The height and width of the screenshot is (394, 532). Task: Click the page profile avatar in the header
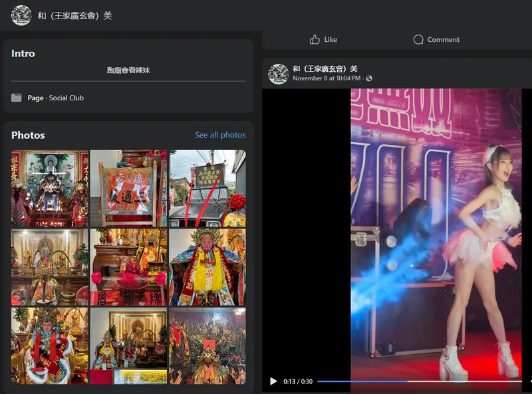pyautogui.click(x=21, y=15)
